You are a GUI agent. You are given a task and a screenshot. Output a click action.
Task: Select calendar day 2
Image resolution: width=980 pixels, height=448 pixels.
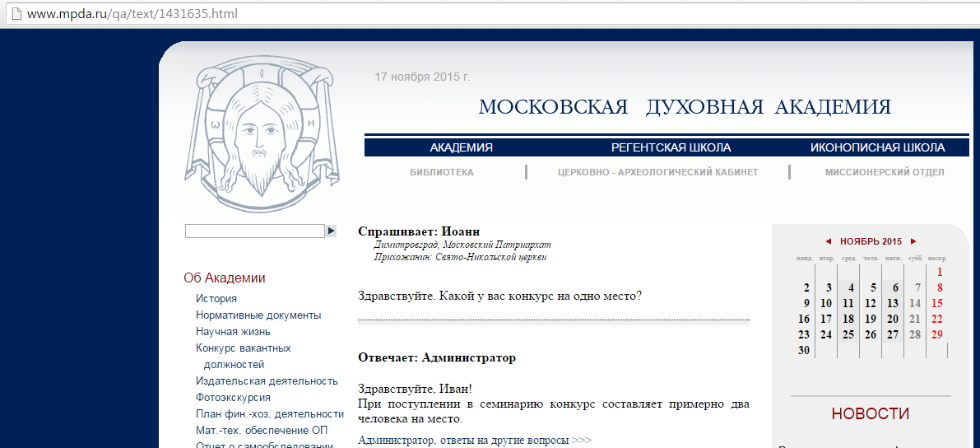coord(807,287)
